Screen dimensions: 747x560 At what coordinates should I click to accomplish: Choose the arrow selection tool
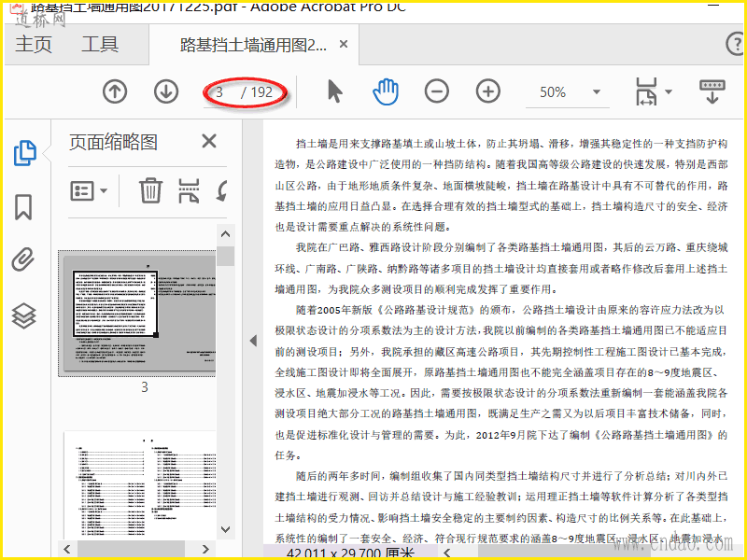(335, 91)
